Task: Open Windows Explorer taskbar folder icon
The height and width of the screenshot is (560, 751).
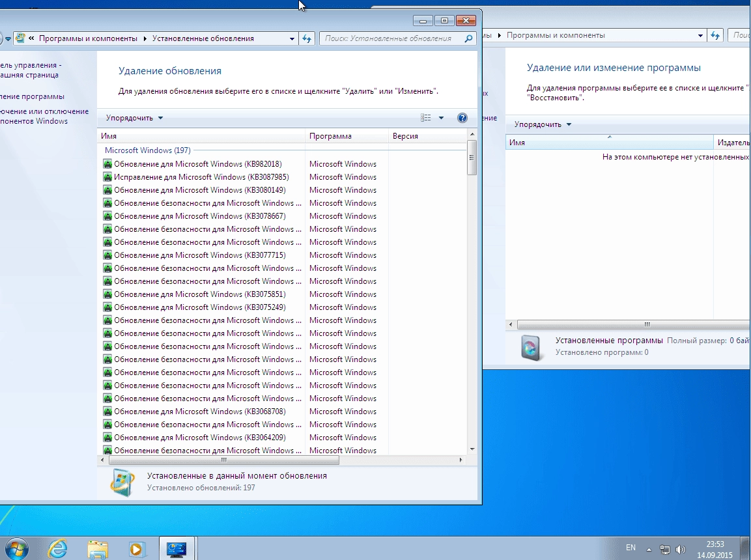Action: [98, 549]
